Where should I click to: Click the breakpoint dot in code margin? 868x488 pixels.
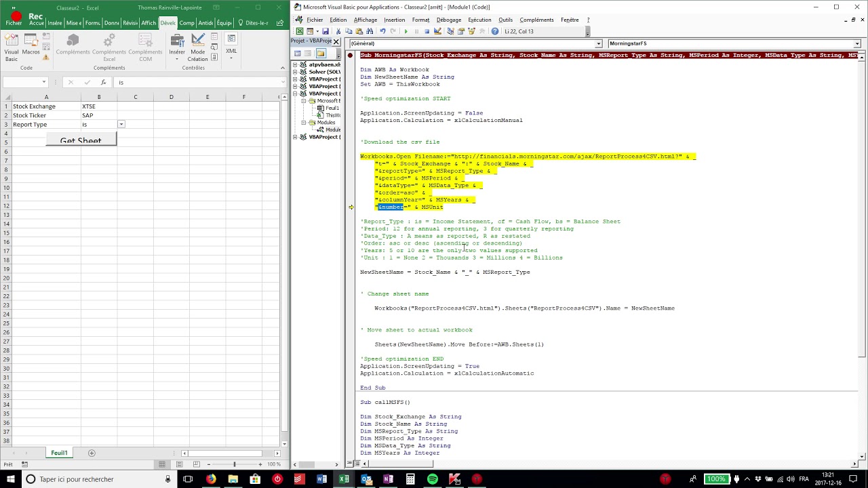tap(351, 56)
